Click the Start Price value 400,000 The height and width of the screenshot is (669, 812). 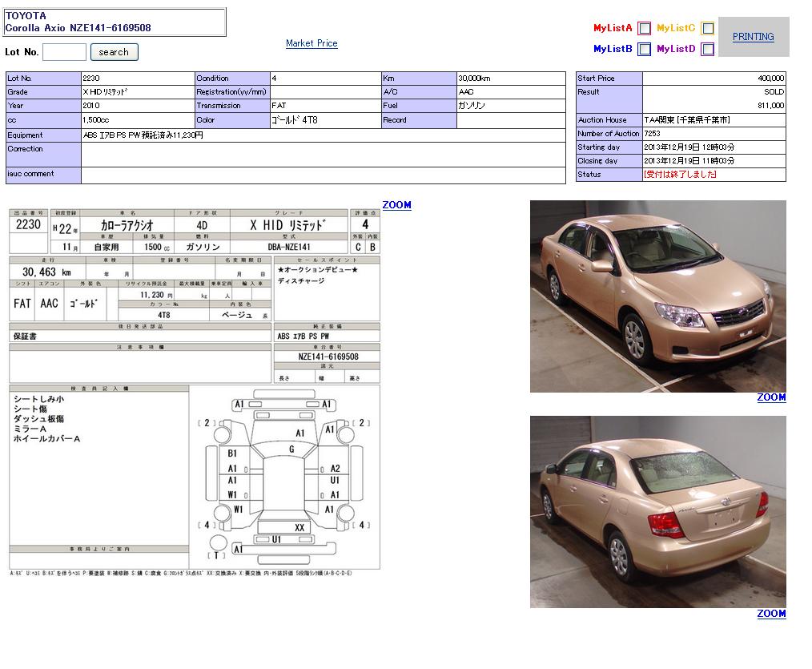point(770,79)
